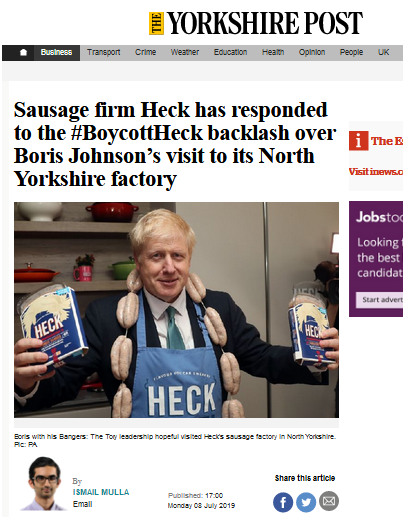
Task: Share article via Twitter bird icon
Action: pos(306,502)
